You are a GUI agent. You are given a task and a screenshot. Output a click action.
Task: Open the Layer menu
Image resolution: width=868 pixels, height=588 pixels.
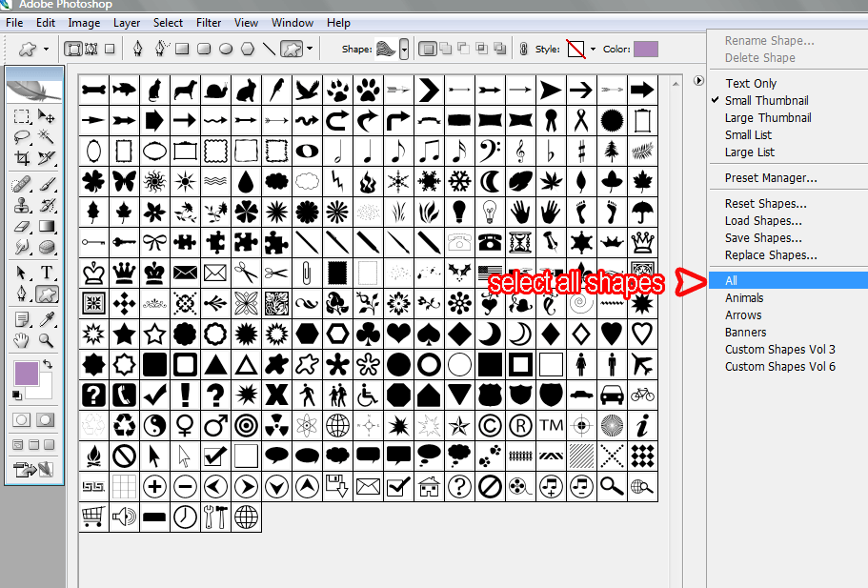click(126, 23)
